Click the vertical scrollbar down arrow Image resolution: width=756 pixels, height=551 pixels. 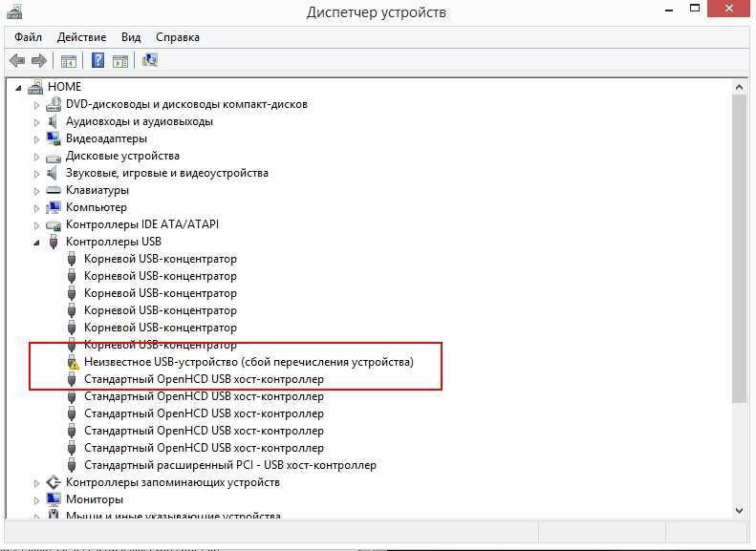pyautogui.click(x=739, y=511)
